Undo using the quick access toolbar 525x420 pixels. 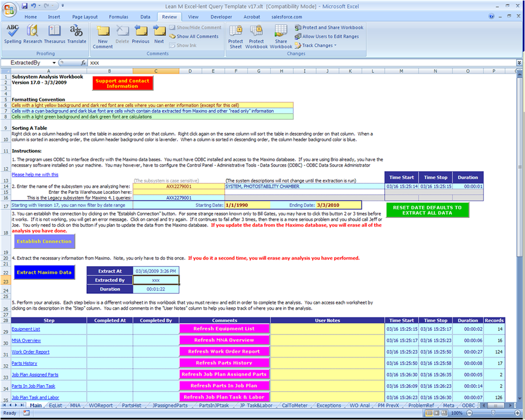(x=33, y=6)
